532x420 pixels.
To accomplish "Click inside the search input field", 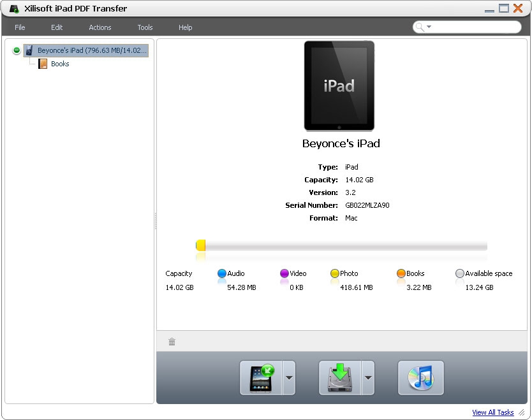I will (475, 27).
